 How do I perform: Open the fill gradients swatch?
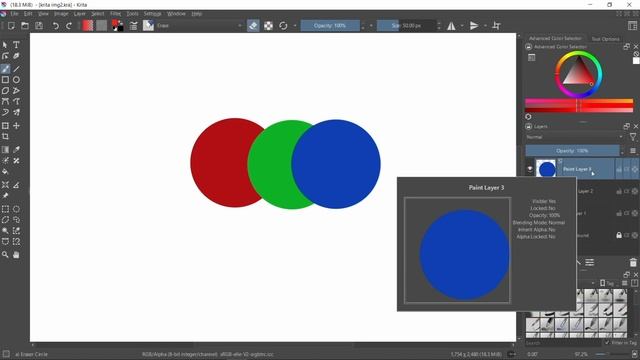[88, 26]
